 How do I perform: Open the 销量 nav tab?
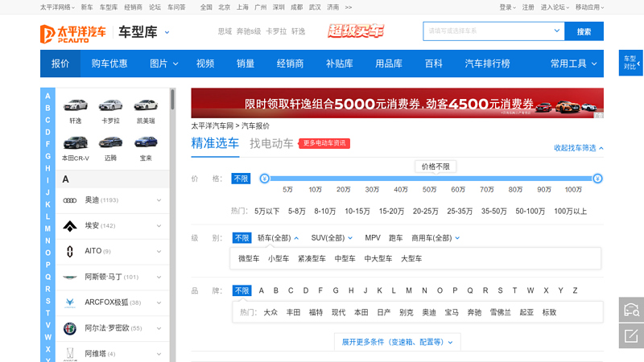click(x=246, y=64)
